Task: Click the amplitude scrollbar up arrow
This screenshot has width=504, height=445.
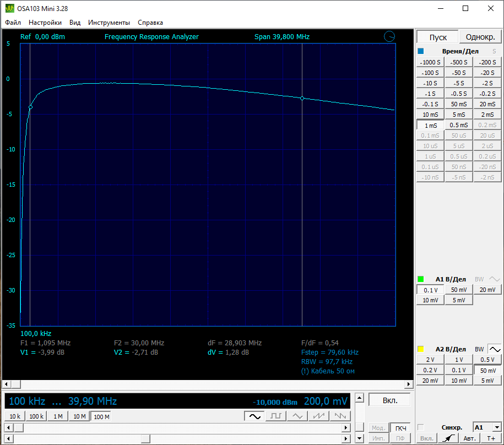Action: click(359, 398)
